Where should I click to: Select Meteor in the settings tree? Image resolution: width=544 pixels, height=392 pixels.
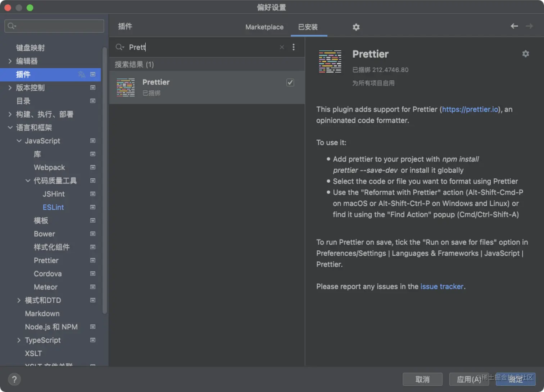point(45,287)
